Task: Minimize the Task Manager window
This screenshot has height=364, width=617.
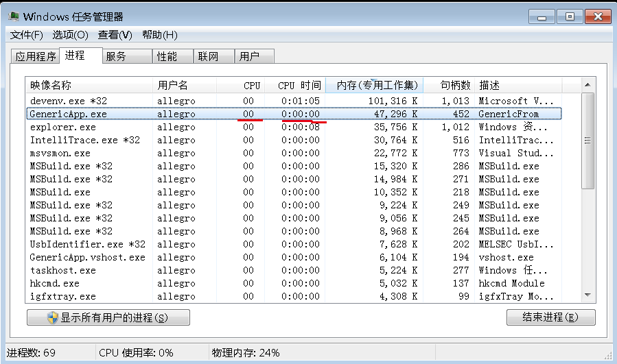Action: click(542, 16)
